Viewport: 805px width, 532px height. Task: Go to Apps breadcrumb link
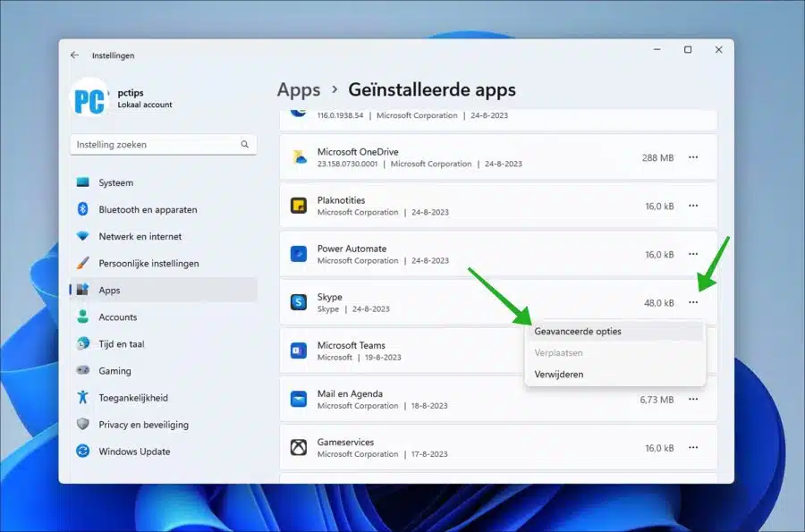[x=298, y=89]
